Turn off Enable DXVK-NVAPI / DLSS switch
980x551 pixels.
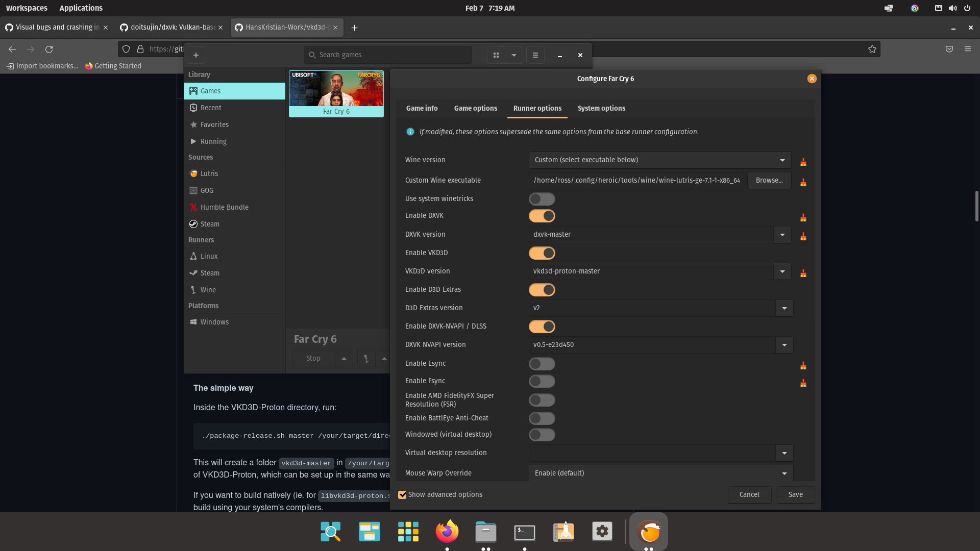[542, 327]
